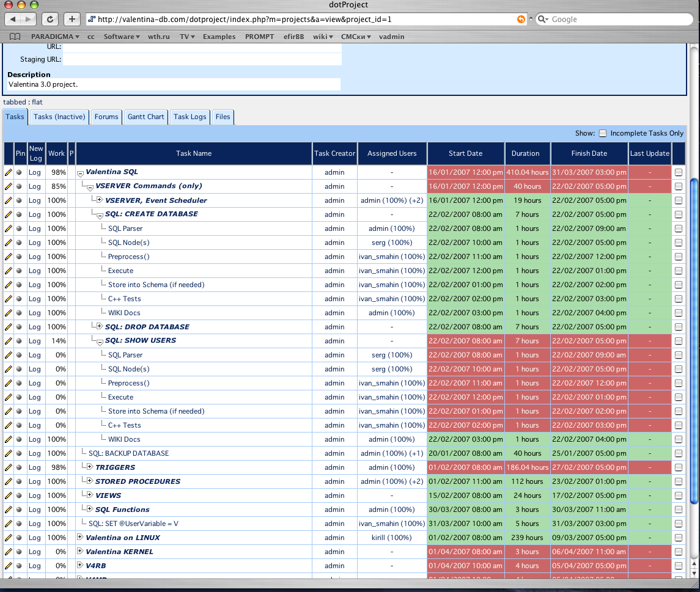
Task: Expand the SQL: DROP DATABASE subtree
Action: (x=99, y=326)
